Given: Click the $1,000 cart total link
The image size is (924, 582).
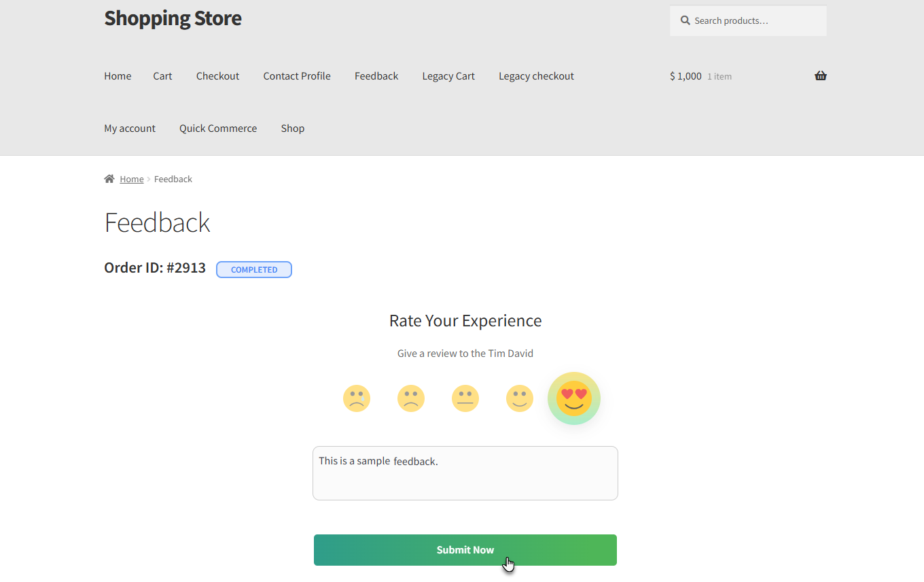Looking at the screenshot, I should 686,76.
